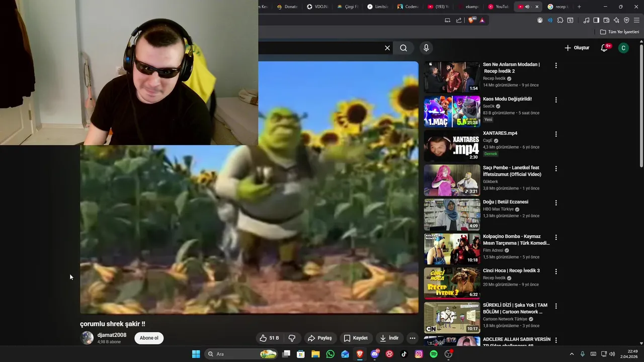644x362 pixels.
Task: Click the Paylaş share button
Action: point(320,338)
